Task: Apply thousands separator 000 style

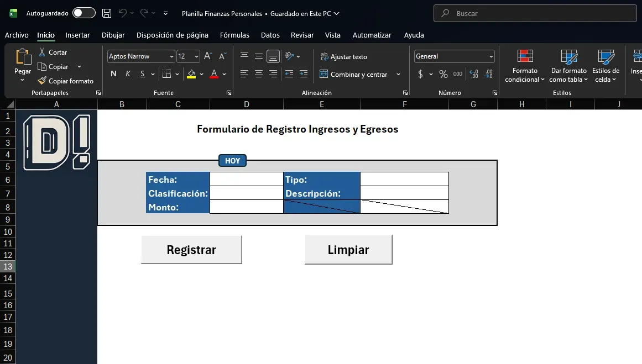Action: (x=458, y=74)
